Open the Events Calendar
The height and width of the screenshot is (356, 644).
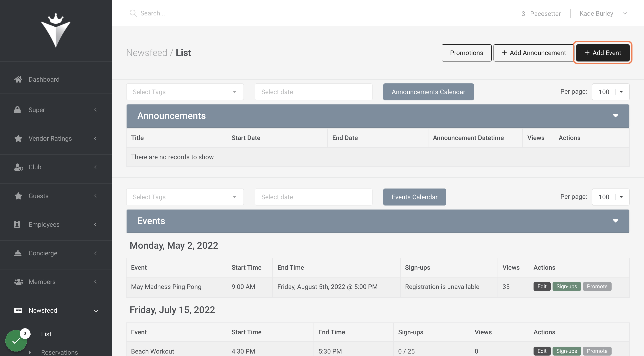coord(415,197)
